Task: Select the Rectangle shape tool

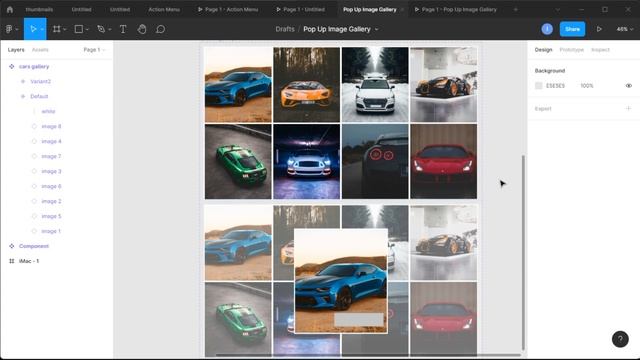Action: [x=79, y=29]
